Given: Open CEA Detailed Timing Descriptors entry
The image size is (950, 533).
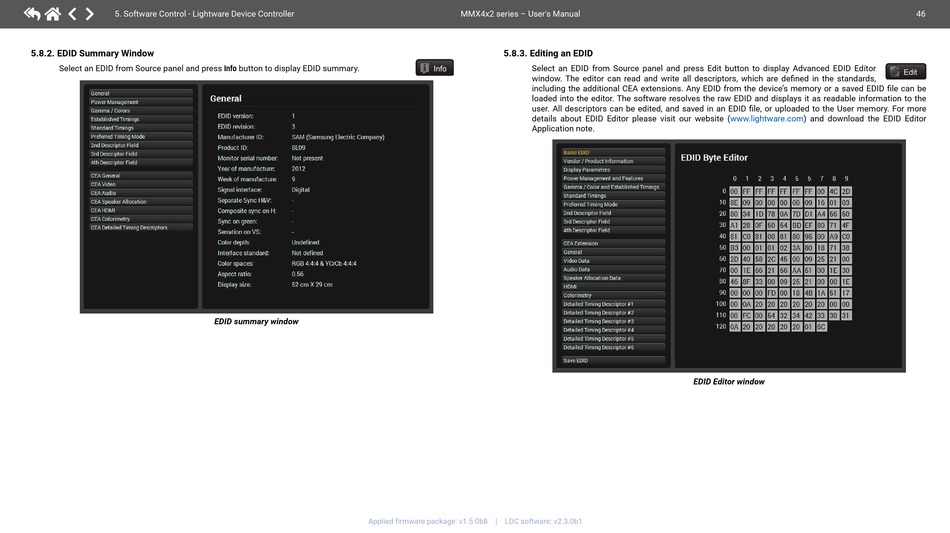Looking at the screenshot, I should coord(141,228).
